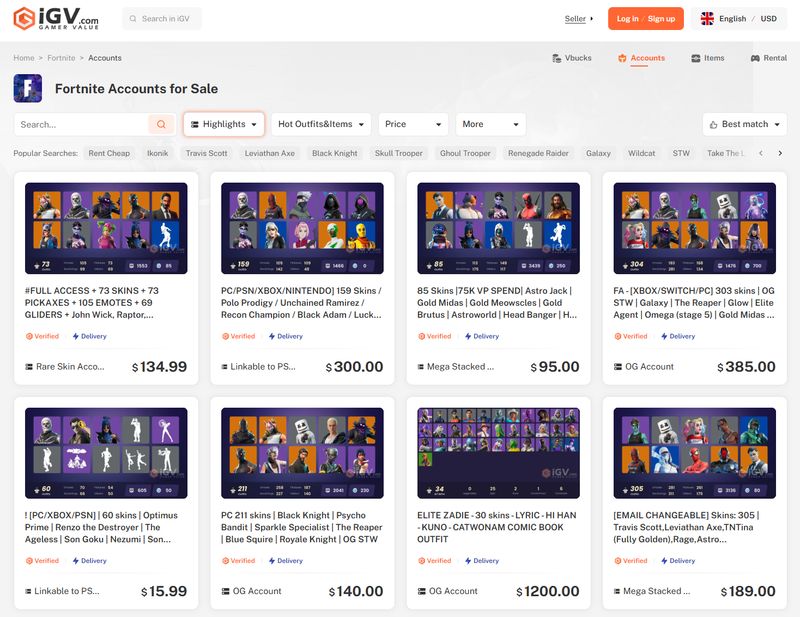This screenshot has height=617, width=800.
Task: Select Skull Trooper popular search
Action: point(399,153)
